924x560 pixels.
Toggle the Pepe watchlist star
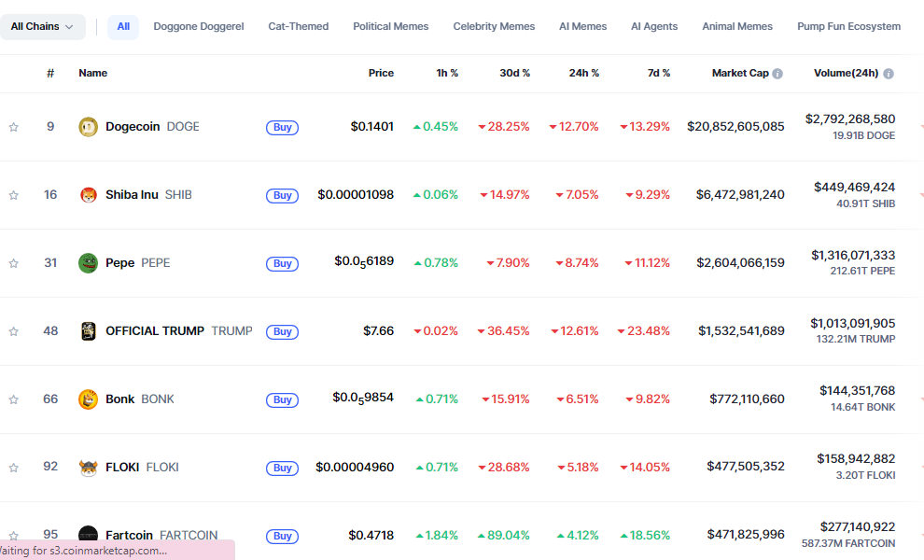[14, 263]
